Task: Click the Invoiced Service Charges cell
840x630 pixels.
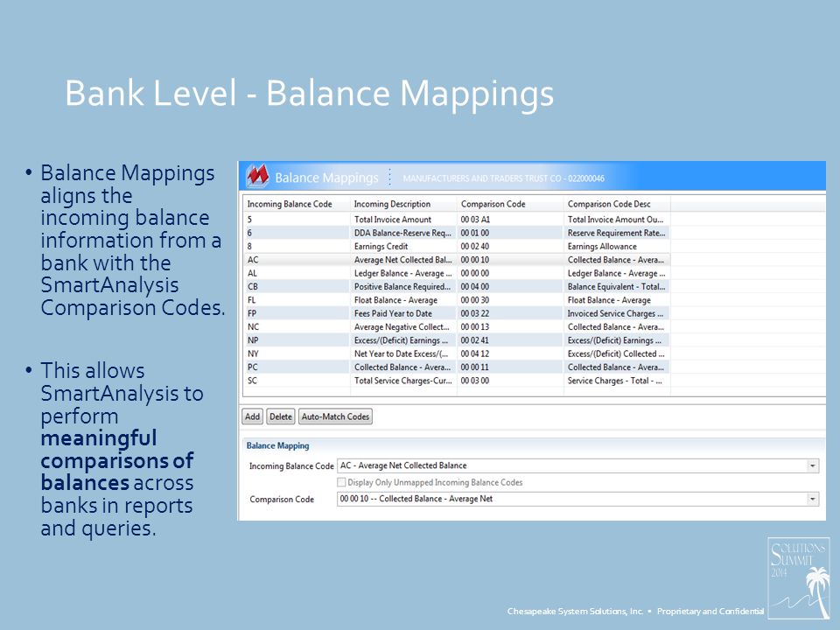Action: 617,313
